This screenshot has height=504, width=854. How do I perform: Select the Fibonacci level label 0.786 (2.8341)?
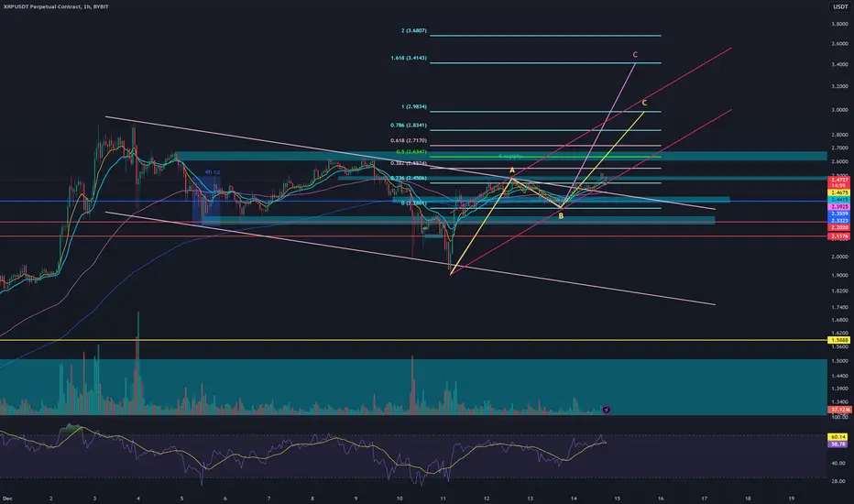[409, 126]
